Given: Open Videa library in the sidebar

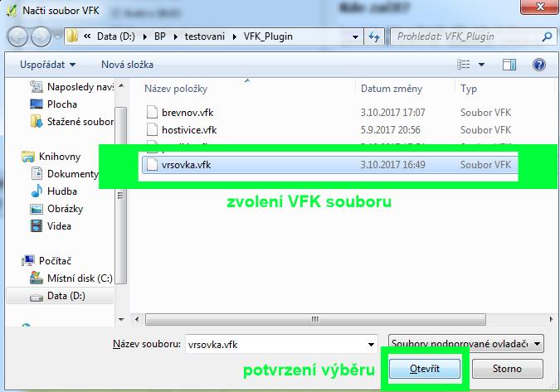Looking at the screenshot, I should (x=51, y=226).
